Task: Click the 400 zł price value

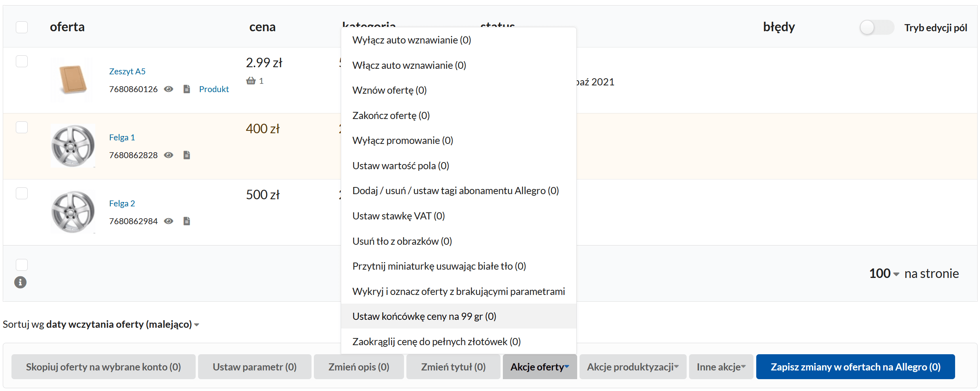Action: pos(263,128)
